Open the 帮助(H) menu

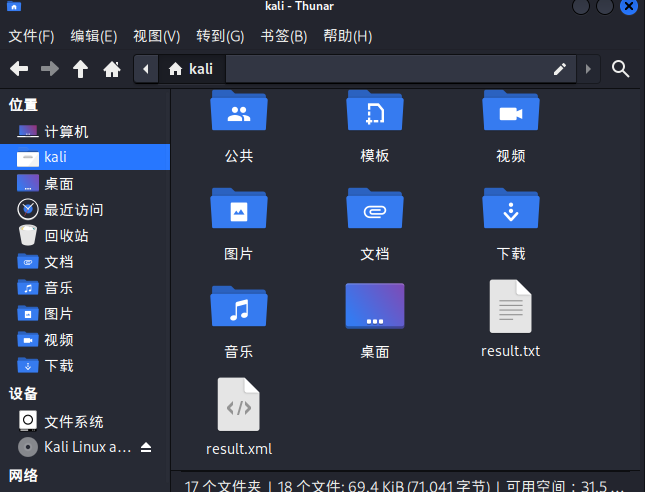click(348, 36)
